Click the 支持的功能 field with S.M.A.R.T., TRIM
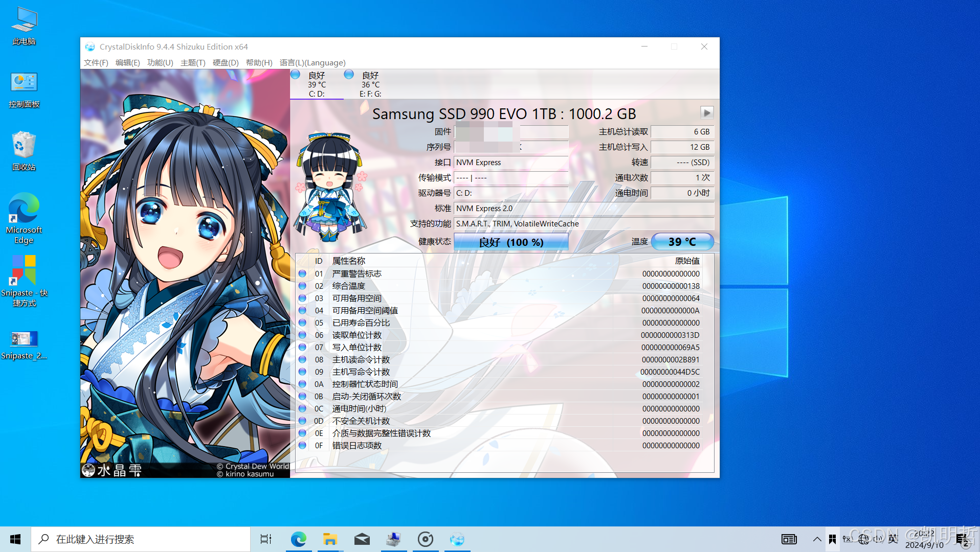The width and height of the screenshot is (980, 552). [584, 224]
